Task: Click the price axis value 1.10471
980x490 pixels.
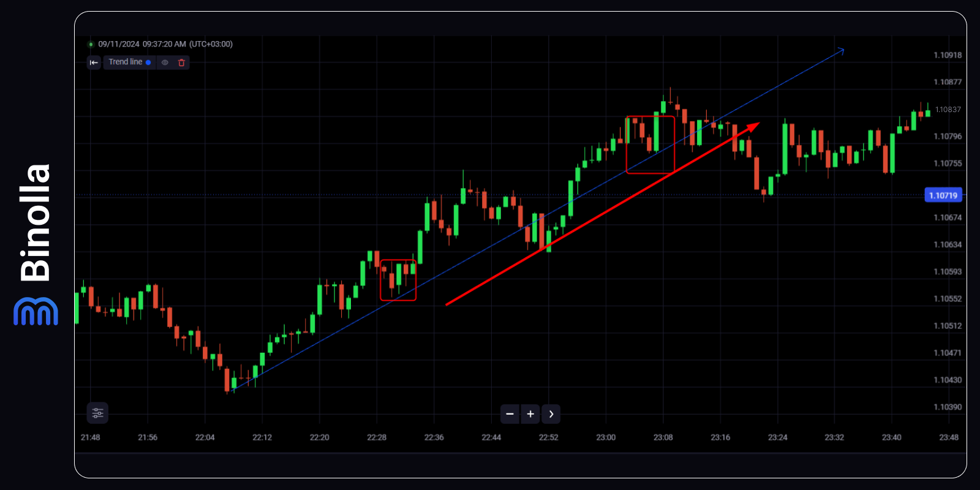Action: click(948, 353)
